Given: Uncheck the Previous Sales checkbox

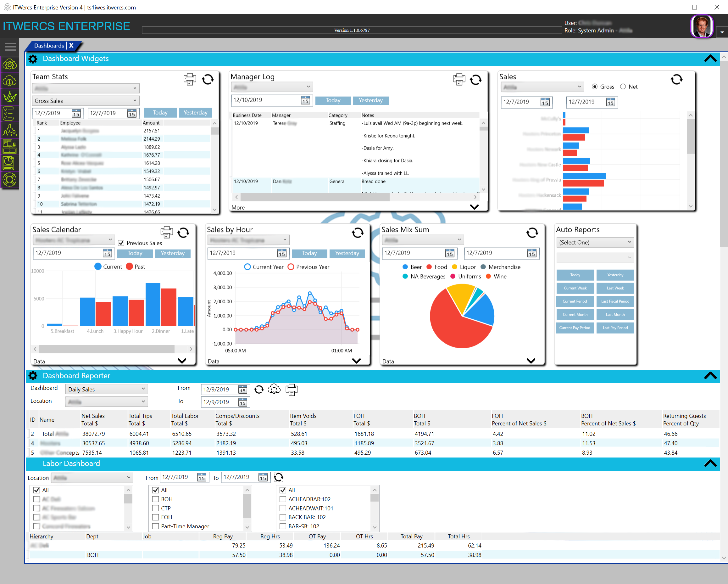Looking at the screenshot, I should pos(121,243).
